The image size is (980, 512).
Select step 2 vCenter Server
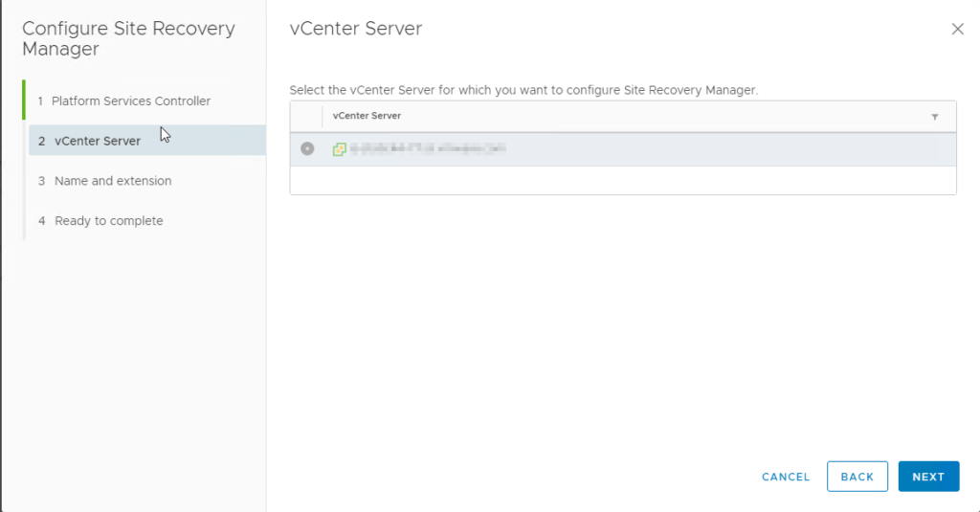click(x=98, y=141)
